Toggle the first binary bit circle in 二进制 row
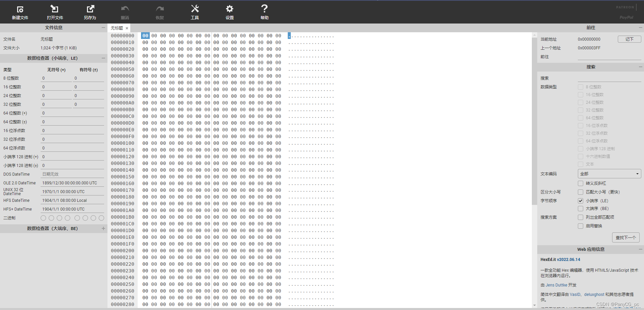Screen dimensions: 644x310 click(x=43, y=218)
